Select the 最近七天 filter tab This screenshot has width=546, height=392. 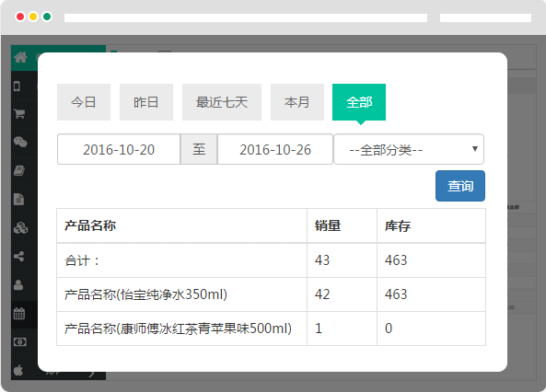pyautogui.click(x=222, y=102)
